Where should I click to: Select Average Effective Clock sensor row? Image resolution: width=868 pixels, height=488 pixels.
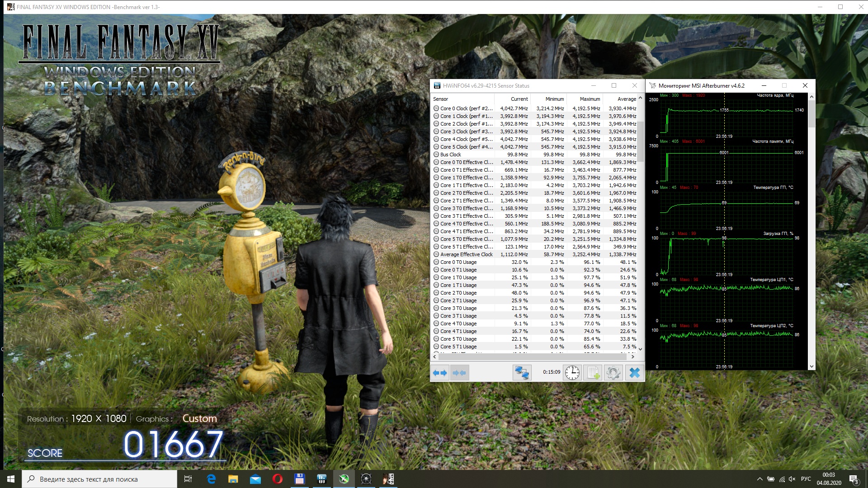click(x=466, y=254)
